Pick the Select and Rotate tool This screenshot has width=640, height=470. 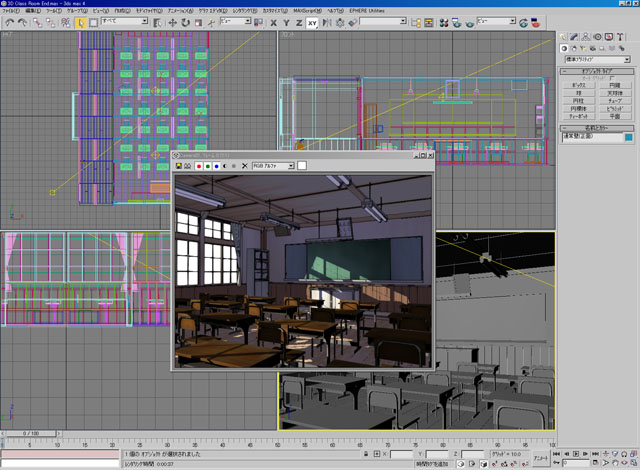[x=185, y=23]
